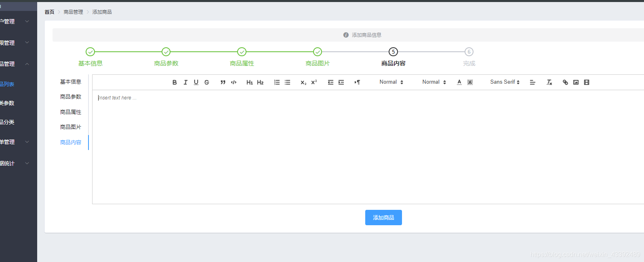Screen dimensions: 644x262
Task: Toggle strikethrough formatting in the editor
Action: pos(206,82)
